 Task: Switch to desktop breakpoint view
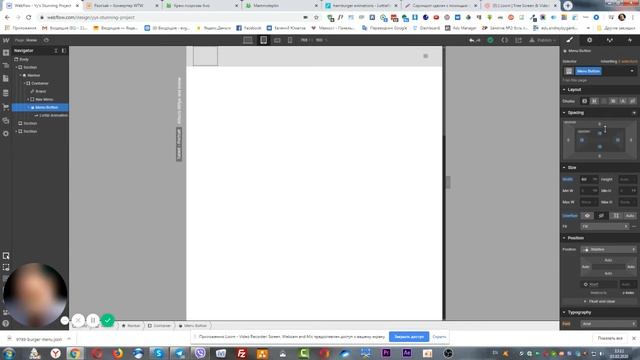pyautogui.click(x=248, y=40)
